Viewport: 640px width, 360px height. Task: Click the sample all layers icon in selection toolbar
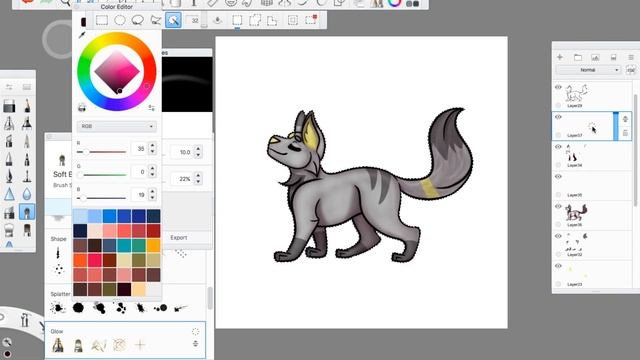click(x=218, y=20)
